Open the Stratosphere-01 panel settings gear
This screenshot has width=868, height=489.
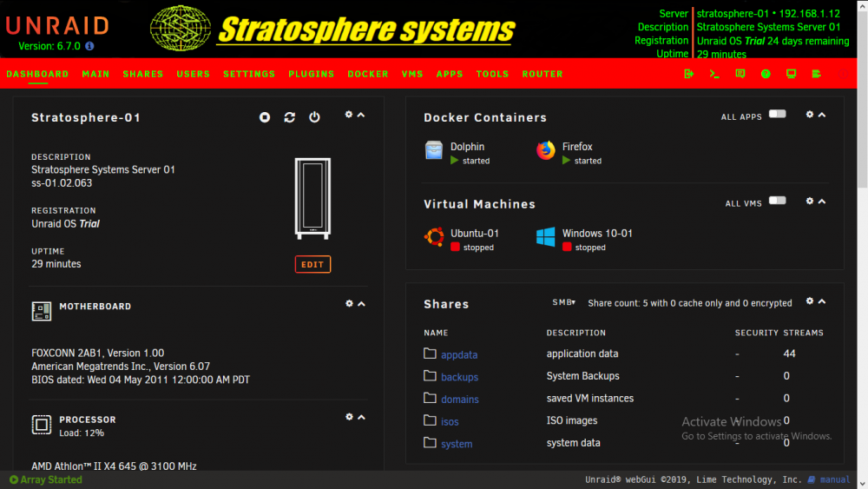[349, 115]
